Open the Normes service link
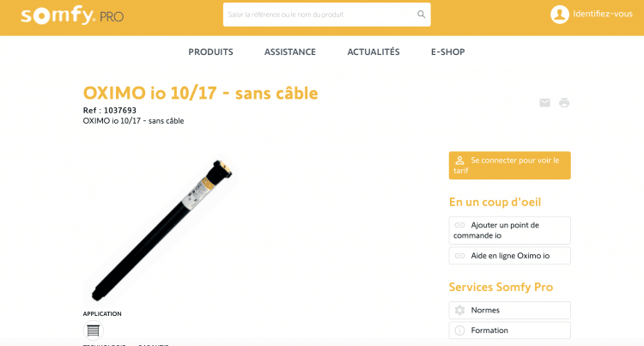The image size is (644, 346). tap(510, 310)
